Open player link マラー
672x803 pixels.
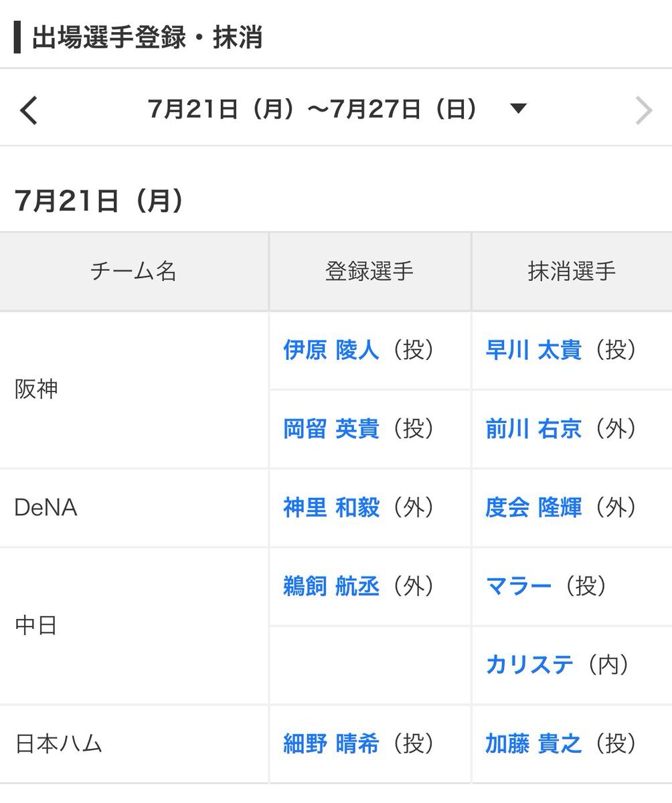[519, 587]
